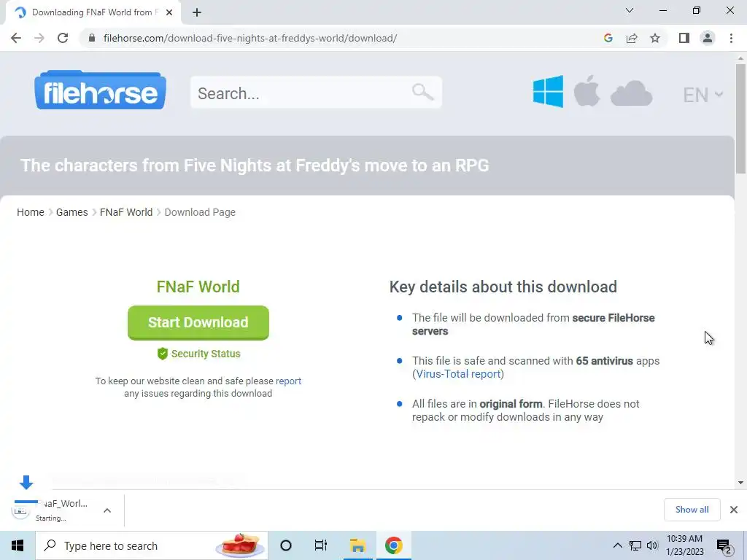The width and height of the screenshot is (747, 560).
Task: Open the Security Status link
Action: click(x=206, y=354)
